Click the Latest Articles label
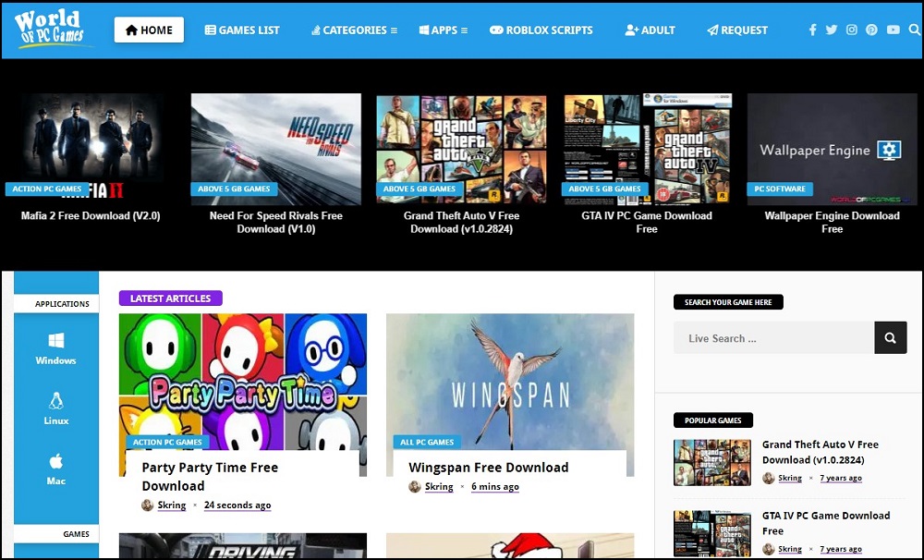The width and height of the screenshot is (924, 560). click(x=170, y=298)
